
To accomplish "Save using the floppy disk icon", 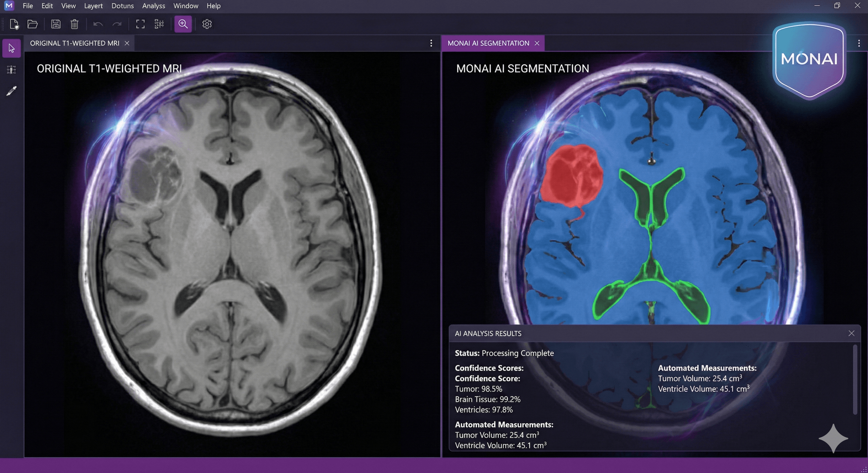I will (x=55, y=24).
